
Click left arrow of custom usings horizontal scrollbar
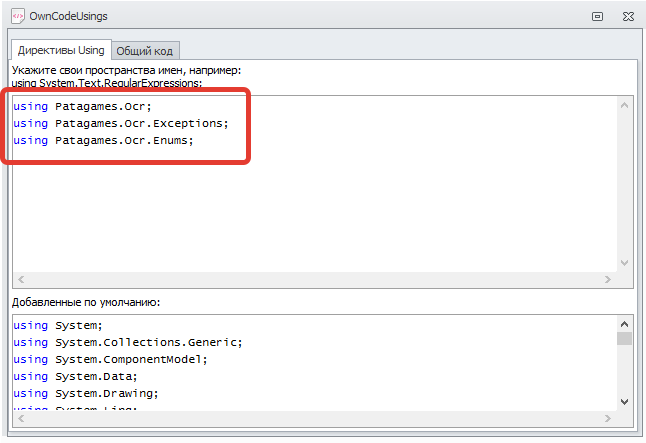21,279
